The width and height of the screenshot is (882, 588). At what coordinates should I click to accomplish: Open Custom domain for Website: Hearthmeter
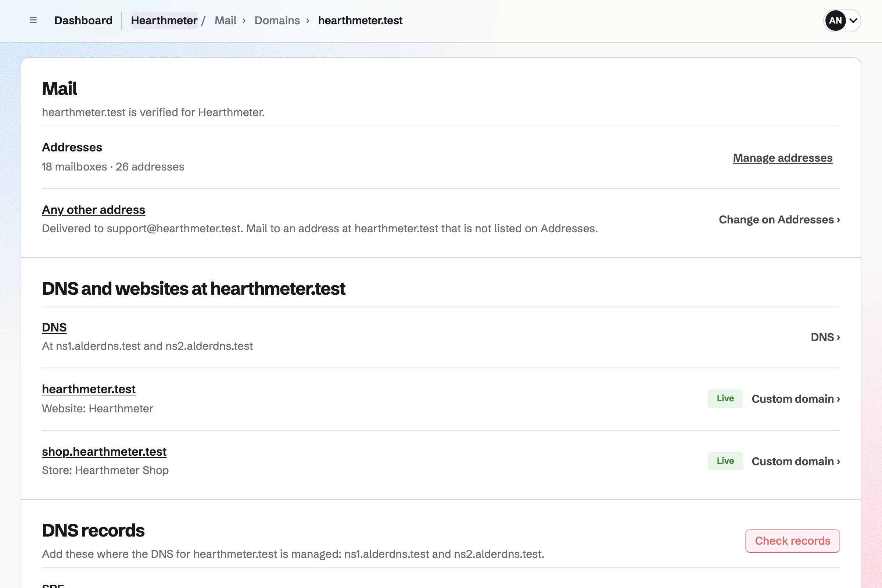pyautogui.click(x=796, y=399)
